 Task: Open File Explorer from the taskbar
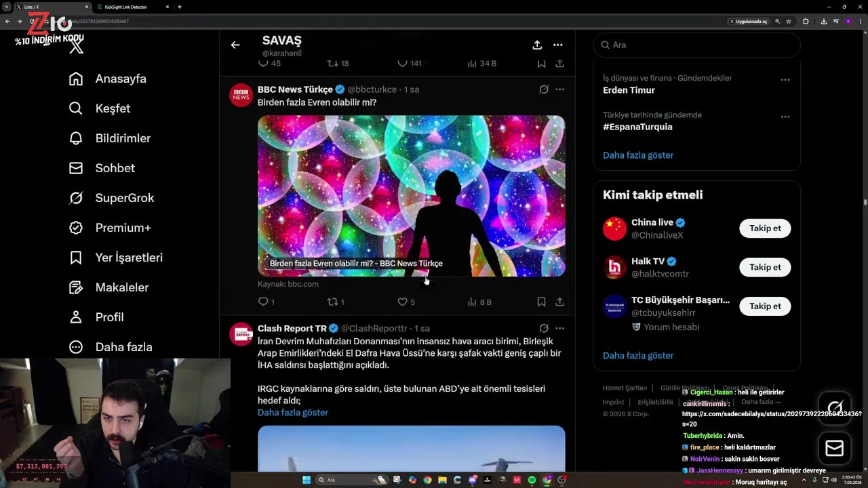click(x=442, y=480)
